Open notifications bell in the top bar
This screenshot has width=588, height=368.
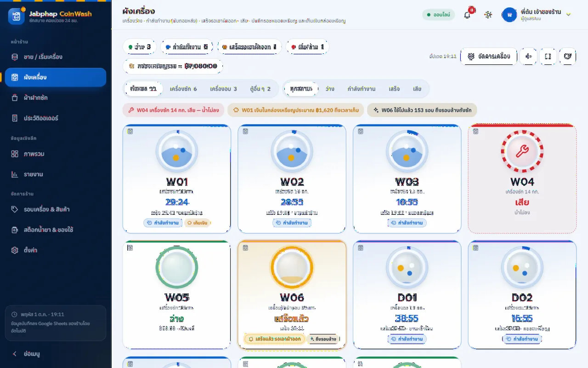(467, 15)
